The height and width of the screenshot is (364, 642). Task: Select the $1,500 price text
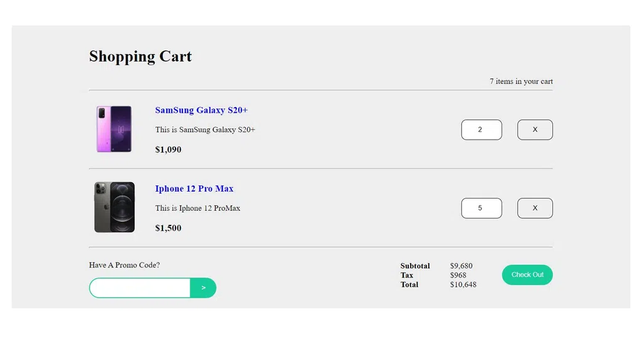[x=168, y=228]
